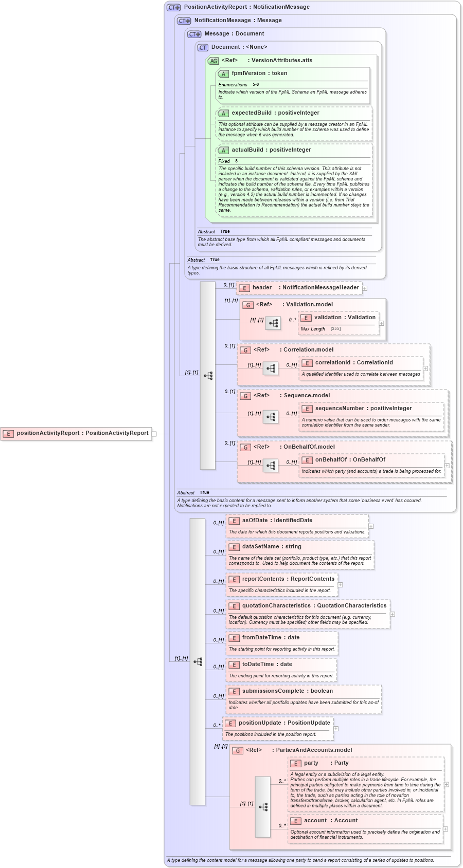Screen dimensions: 463x868
Task: Click the CT icon beside PositionActivityReport : NotificationMessage
Action: click(174, 7)
